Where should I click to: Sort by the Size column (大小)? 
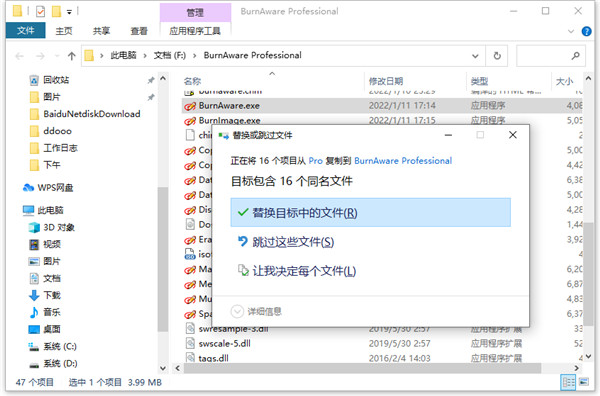(564, 81)
